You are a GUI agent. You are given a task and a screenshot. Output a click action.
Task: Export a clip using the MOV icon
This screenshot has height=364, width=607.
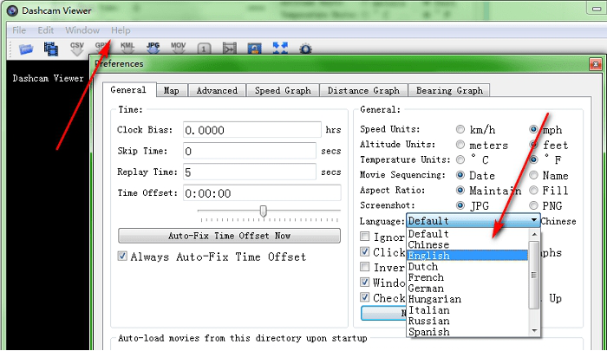coord(178,49)
